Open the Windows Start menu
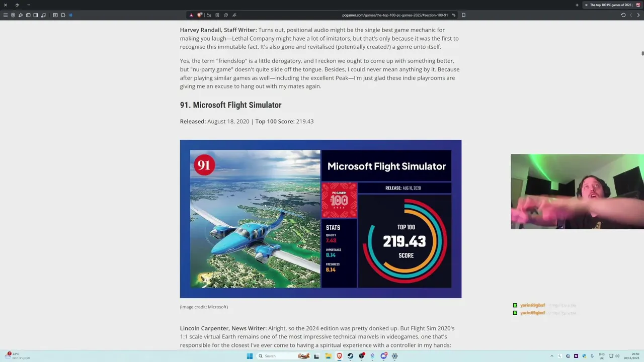 [250, 356]
